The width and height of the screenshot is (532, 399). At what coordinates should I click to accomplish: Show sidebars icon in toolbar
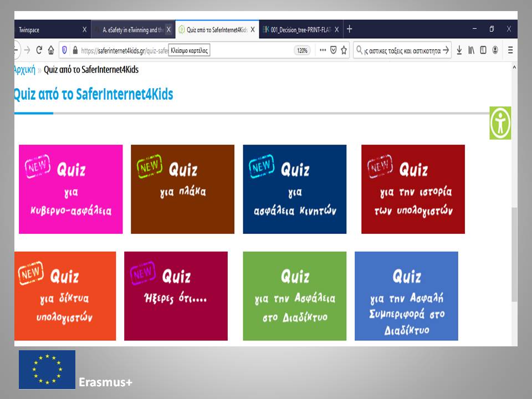tap(483, 50)
